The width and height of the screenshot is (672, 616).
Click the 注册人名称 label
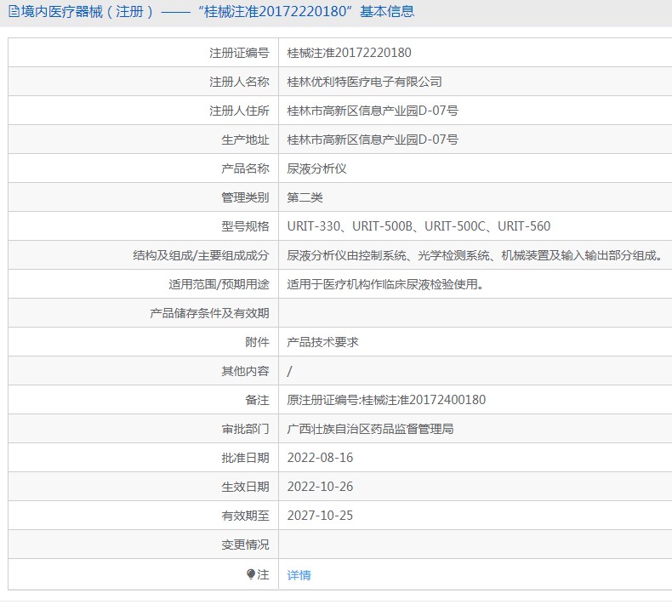click(239, 82)
